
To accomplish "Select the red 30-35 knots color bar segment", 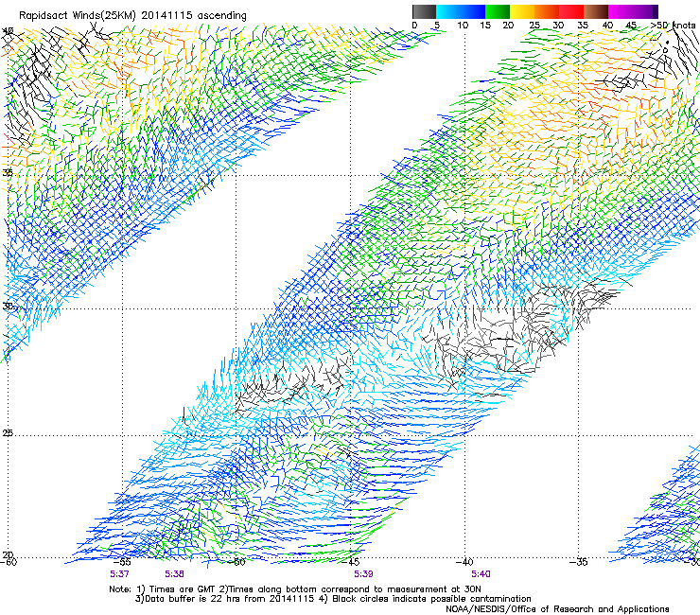I will [571, 11].
